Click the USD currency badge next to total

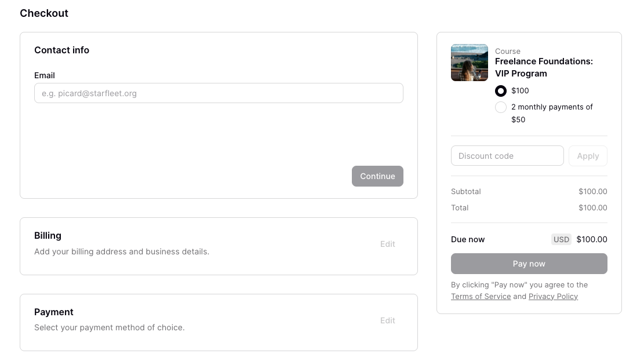[561, 239]
